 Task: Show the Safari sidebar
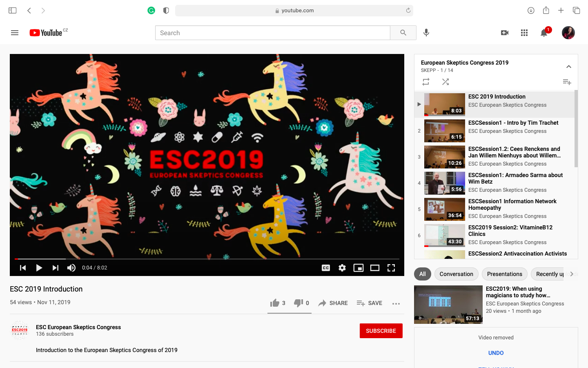pyautogui.click(x=13, y=11)
